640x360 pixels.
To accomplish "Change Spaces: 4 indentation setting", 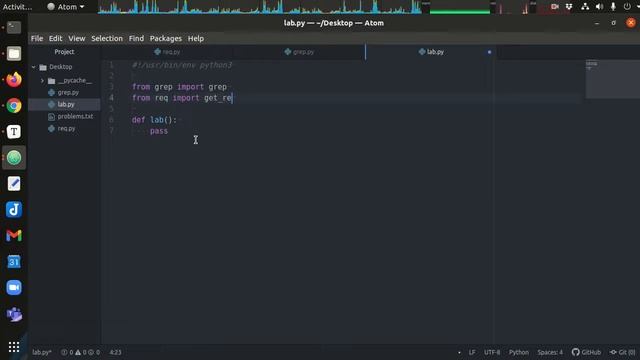I will [x=550, y=352].
